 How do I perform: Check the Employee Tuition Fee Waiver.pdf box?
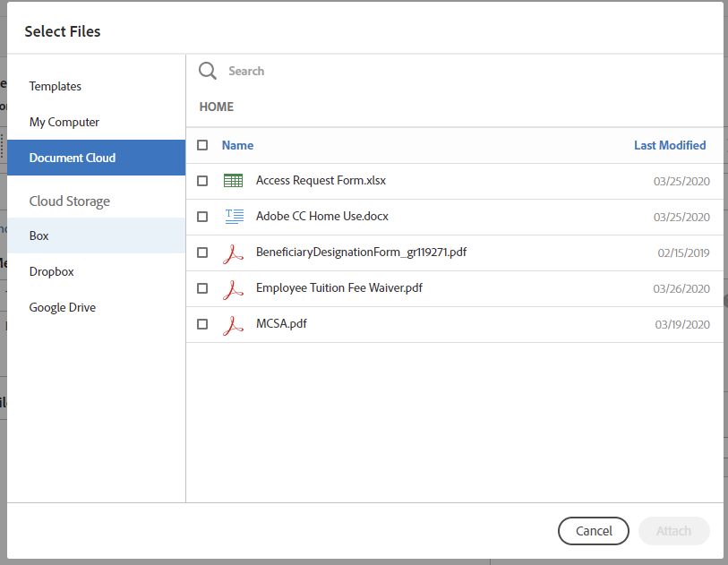(x=202, y=288)
